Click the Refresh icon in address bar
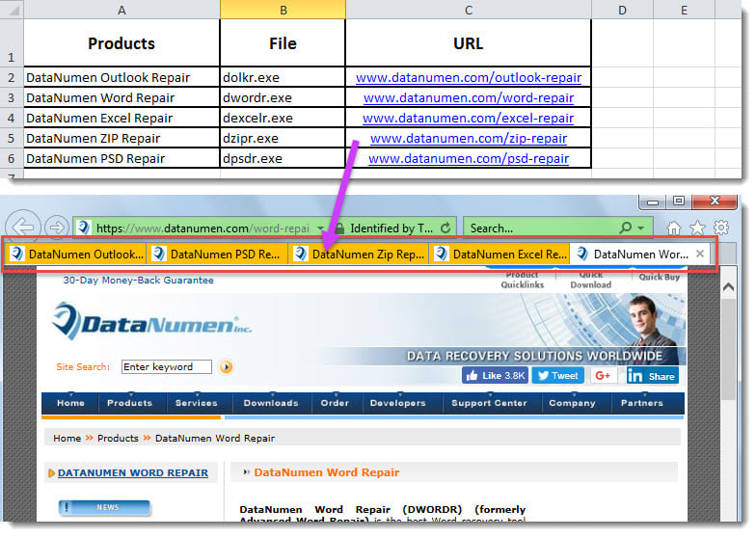 click(x=445, y=228)
